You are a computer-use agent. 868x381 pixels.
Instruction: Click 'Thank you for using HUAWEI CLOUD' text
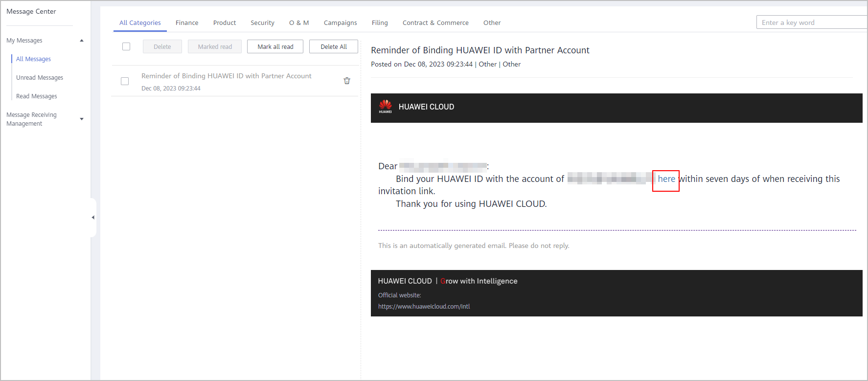click(471, 204)
